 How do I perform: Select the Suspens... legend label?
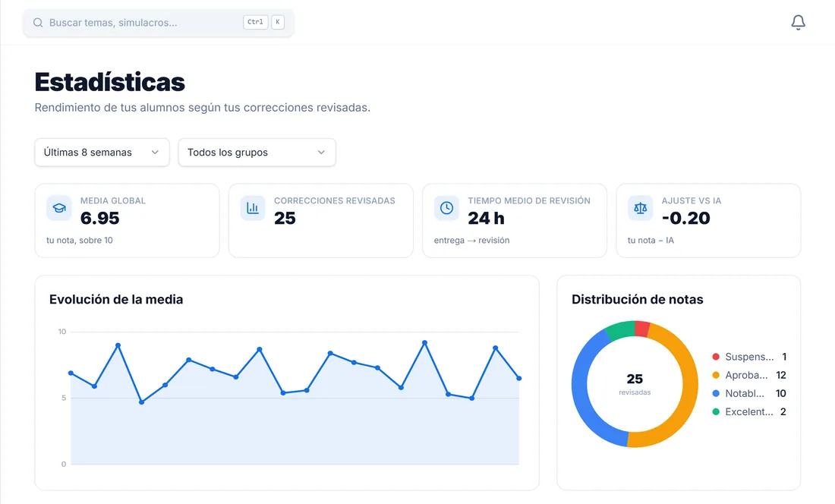[749, 357]
